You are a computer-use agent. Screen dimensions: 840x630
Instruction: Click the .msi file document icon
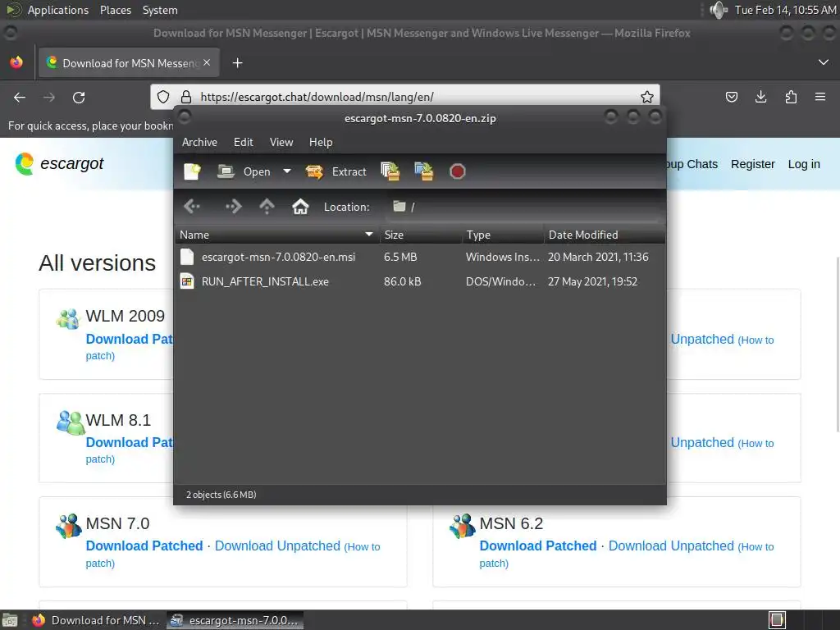[187, 257]
